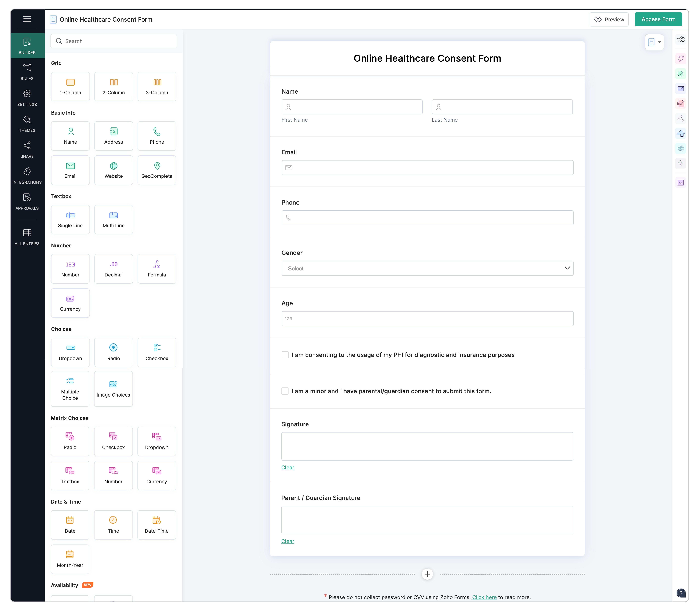The image size is (700, 614).
Task: Open the form page dropdown arrow
Action: tap(659, 42)
